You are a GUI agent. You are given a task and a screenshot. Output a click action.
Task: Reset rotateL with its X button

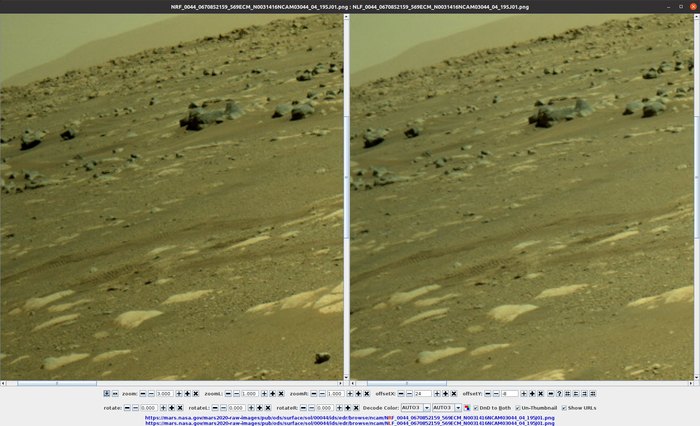268,408
